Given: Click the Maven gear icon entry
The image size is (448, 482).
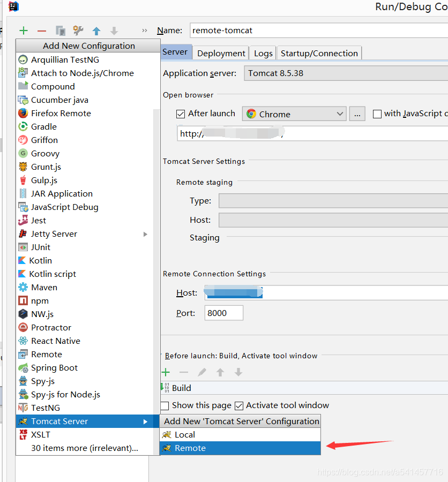Looking at the screenshot, I should coord(23,288).
